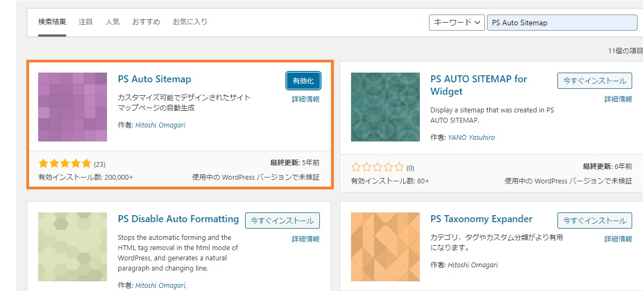Open PS Disable Auto Formatting title link
This screenshot has height=291, width=644.
(x=178, y=219)
